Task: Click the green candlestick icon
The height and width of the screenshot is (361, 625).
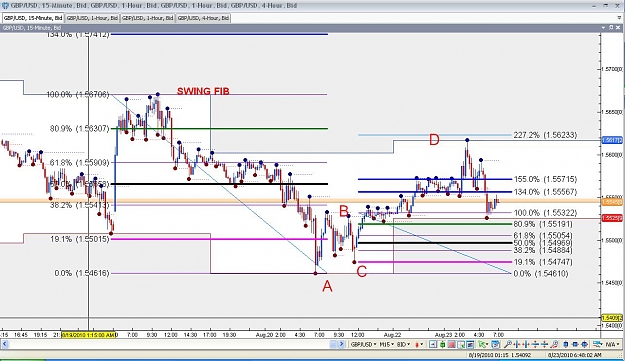Action: tap(442, 344)
